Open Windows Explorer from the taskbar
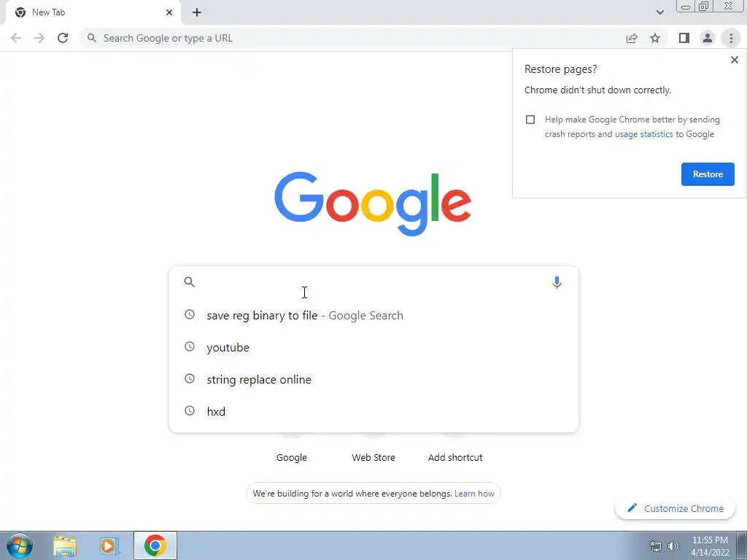The width and height of the screenshot is (747, 560). pyautogui.click(x=65, y=546)
